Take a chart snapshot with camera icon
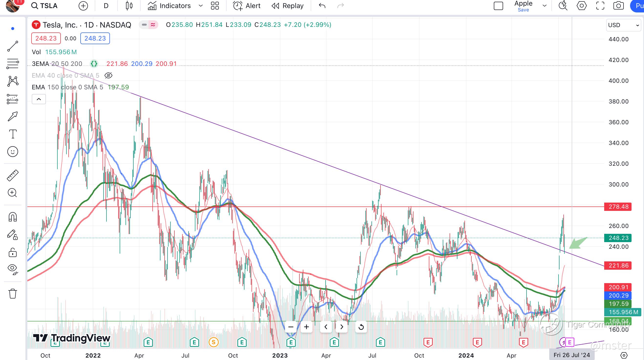 tap(618, 6)
